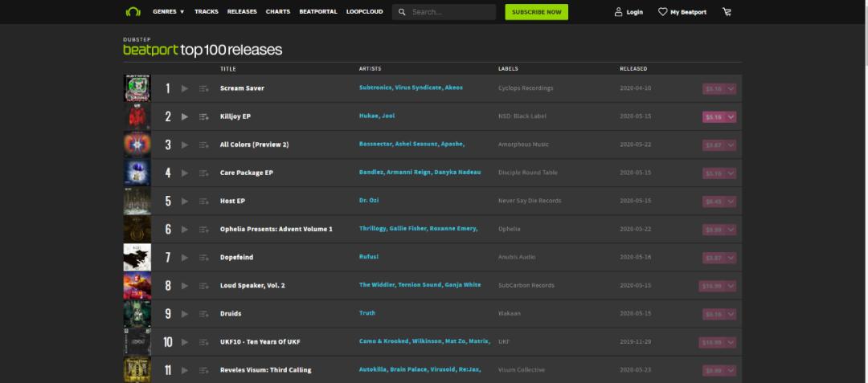Screen dimensions: 868x383
Task: Play Reveles Visum: Third Calling
Action: (185, 370)
